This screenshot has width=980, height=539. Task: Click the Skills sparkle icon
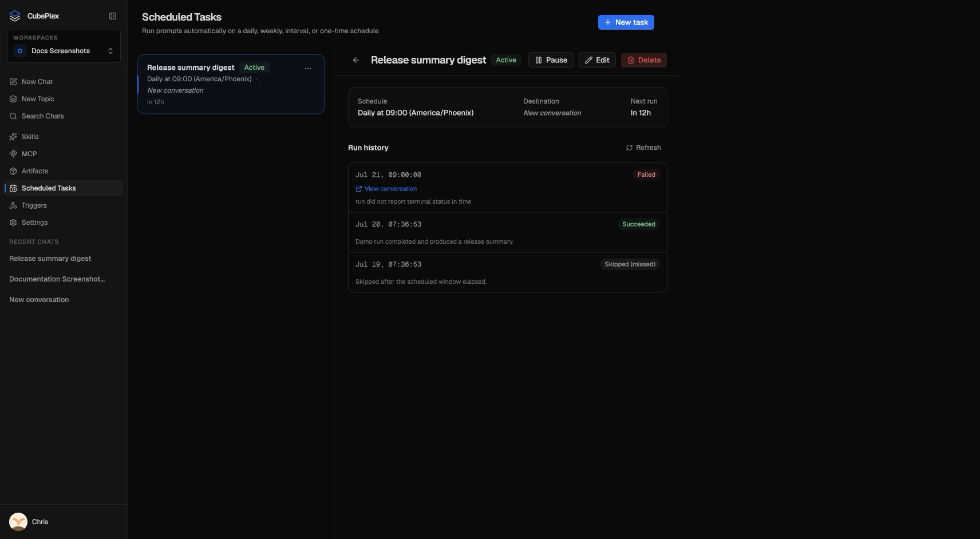tap(13, 137)
